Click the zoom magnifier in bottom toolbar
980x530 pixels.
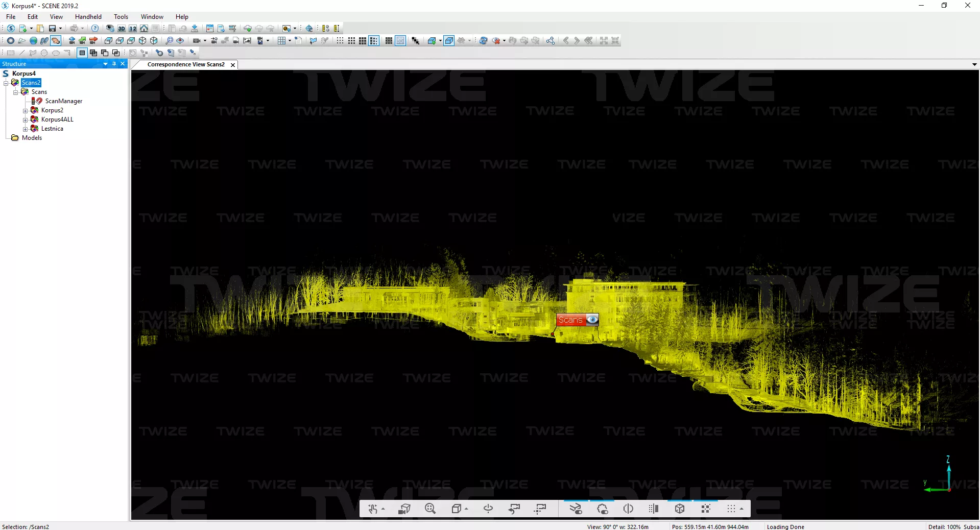tap(430, 509)
